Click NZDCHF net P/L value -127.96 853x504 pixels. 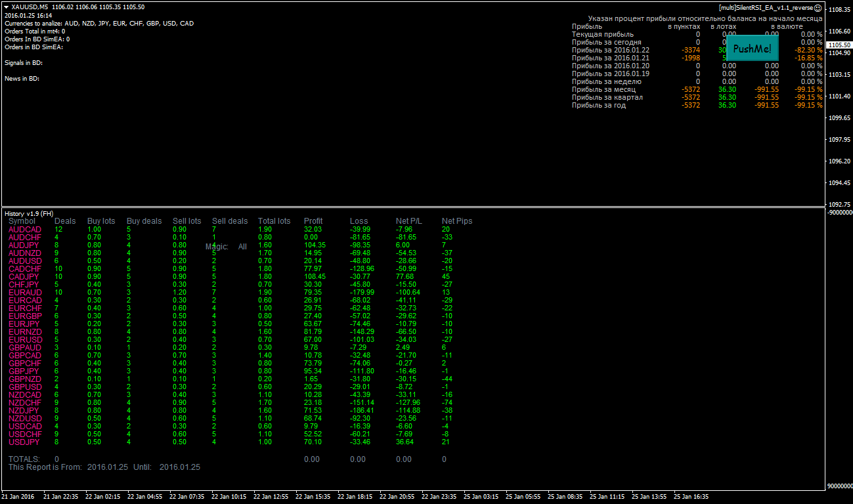click(x=408, y=402)
